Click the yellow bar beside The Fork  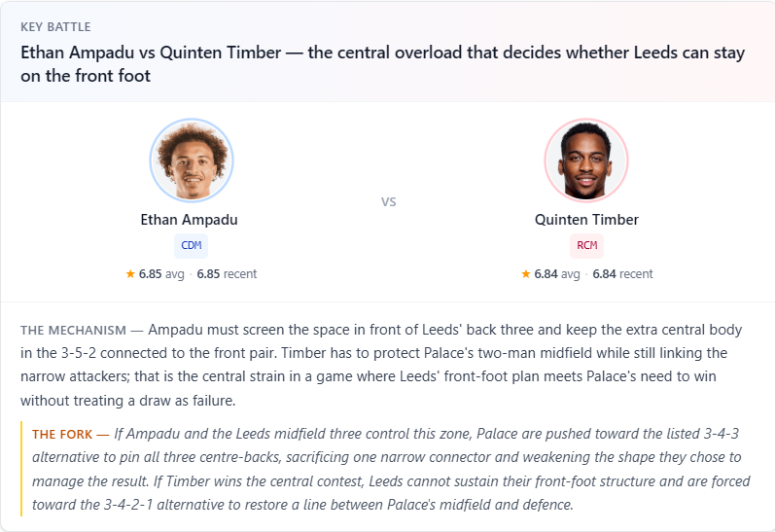21,469
